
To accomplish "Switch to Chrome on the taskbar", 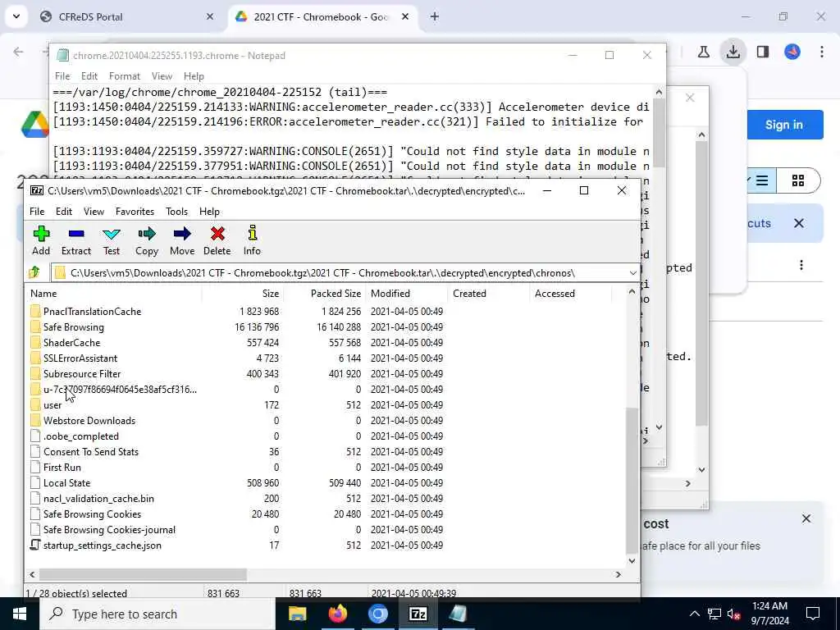I will point(377,614).
